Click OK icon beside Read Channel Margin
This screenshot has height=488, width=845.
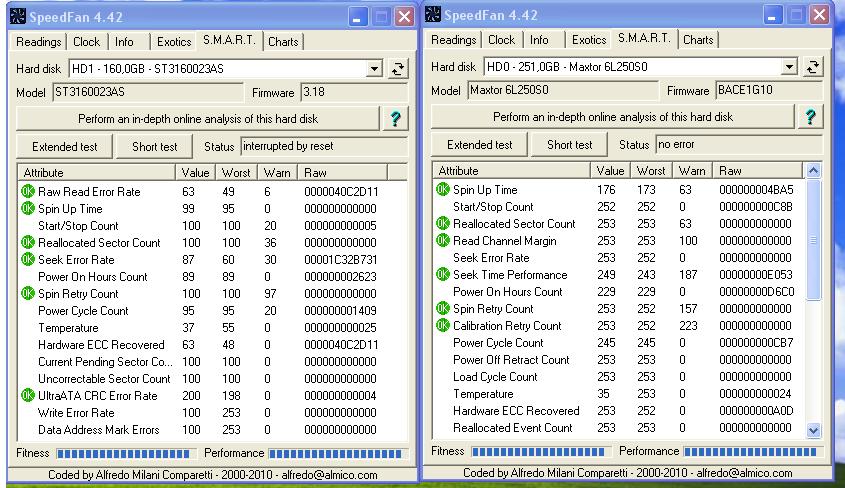click(x=442, y=240)
